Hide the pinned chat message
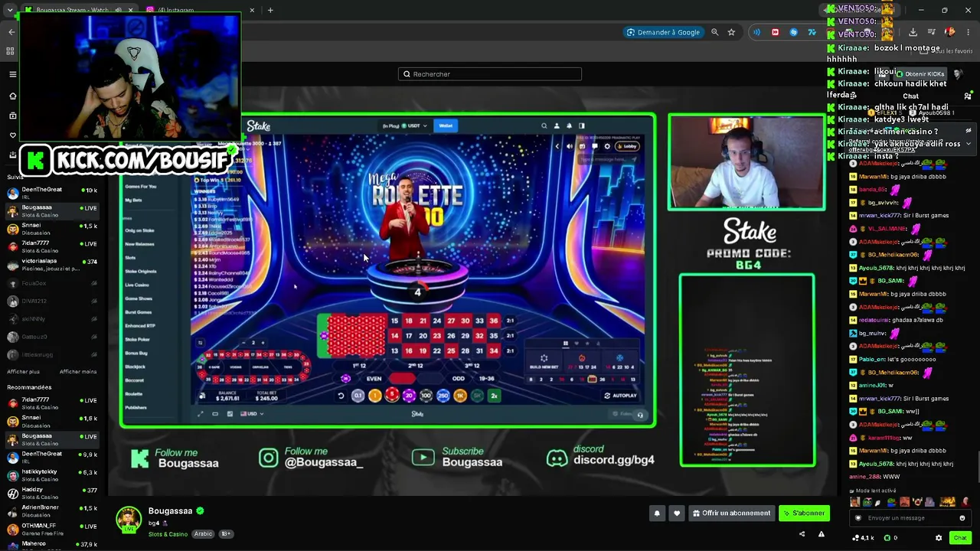This screenshot has width=980, height=551. 969,130
